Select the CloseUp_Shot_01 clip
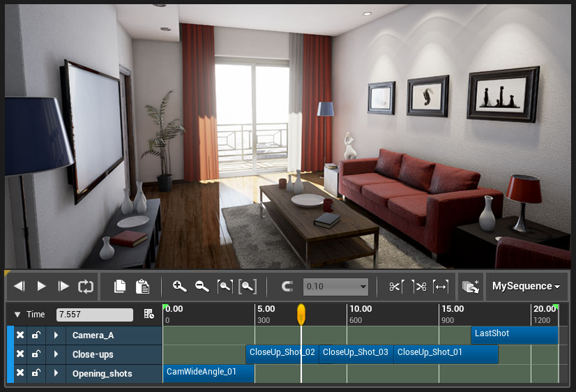576x392 pixels. point(446,354)
